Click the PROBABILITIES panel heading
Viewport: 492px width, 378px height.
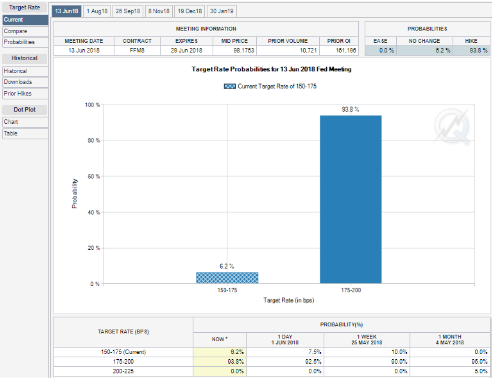point(427,29)
